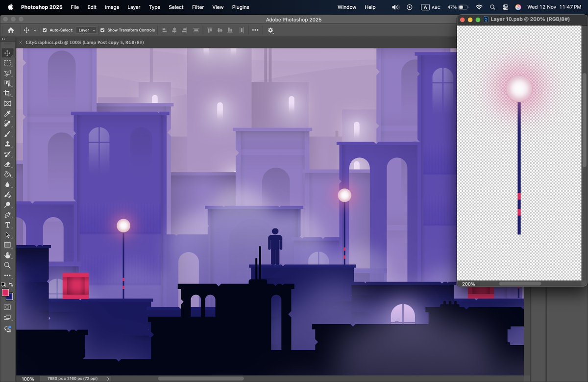Go to Photoshop Home screen

[11, 30]
